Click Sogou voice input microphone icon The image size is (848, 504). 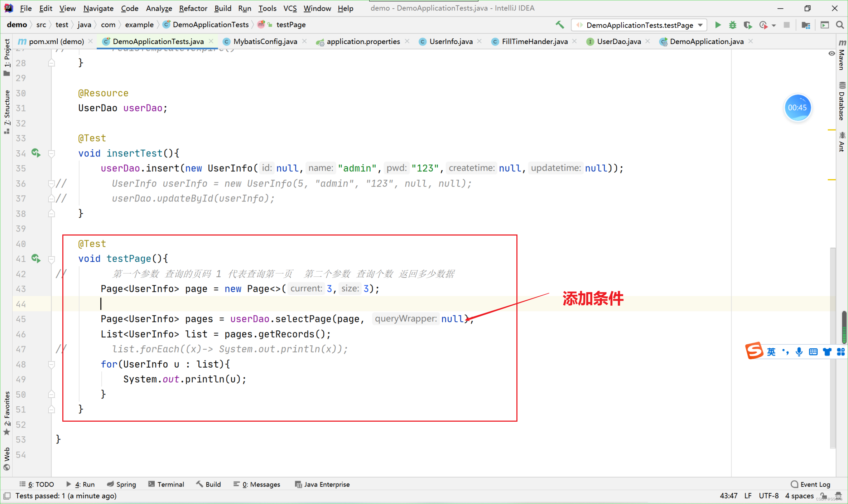coord(799,352)
